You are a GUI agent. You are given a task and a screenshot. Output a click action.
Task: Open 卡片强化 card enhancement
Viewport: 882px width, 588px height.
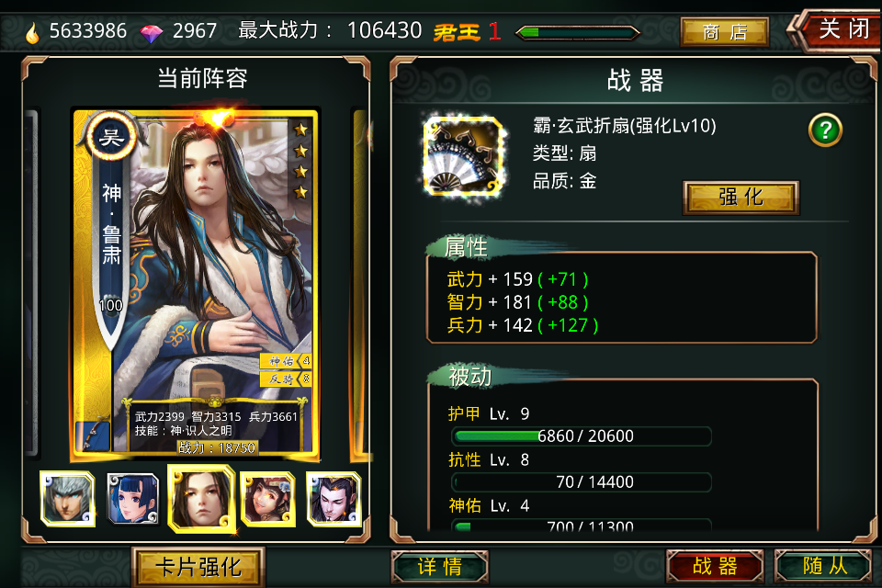[x=198, y=567]
